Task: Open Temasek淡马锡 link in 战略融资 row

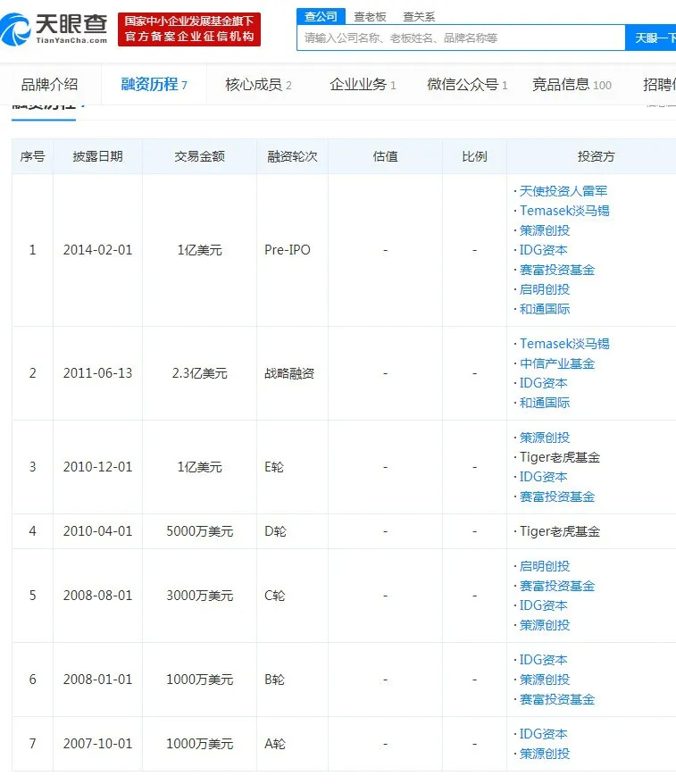Action: click(x=564, y=344)
